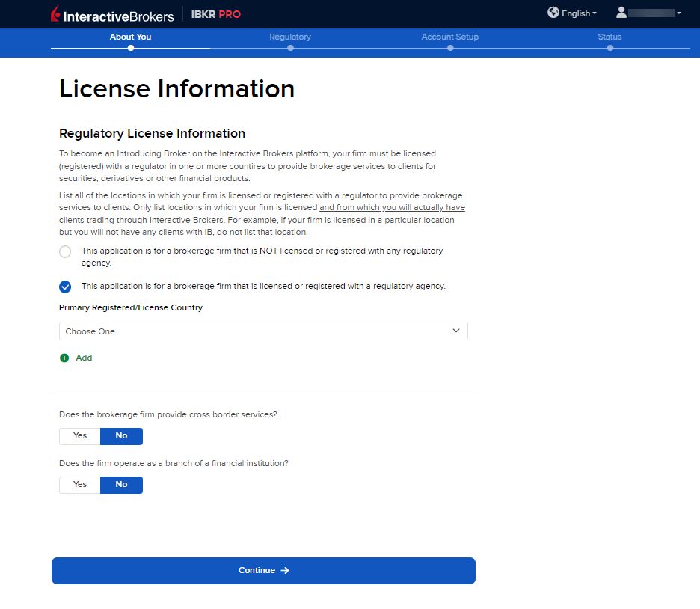Click the globe language icon

(553, 13)
